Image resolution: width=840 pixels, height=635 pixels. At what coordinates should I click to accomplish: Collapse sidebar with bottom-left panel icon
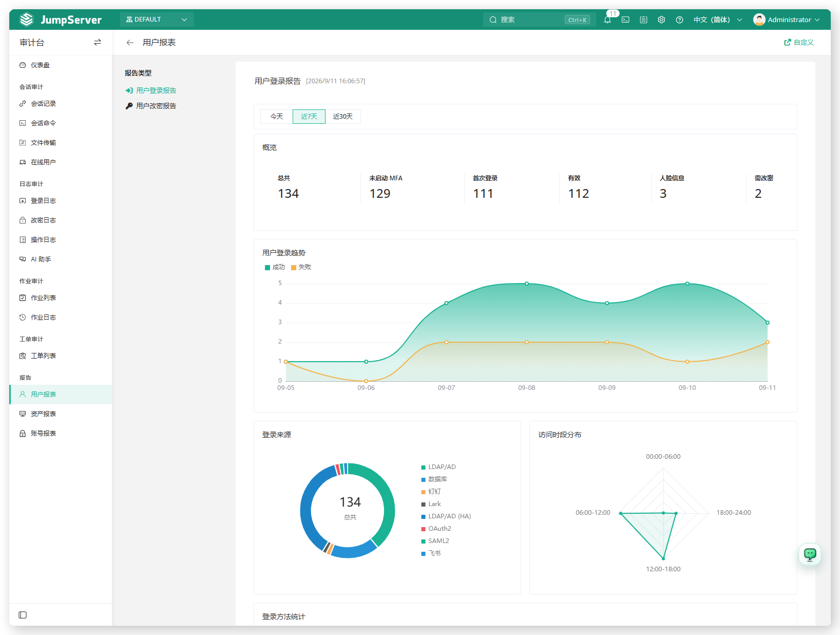(23, 615)
